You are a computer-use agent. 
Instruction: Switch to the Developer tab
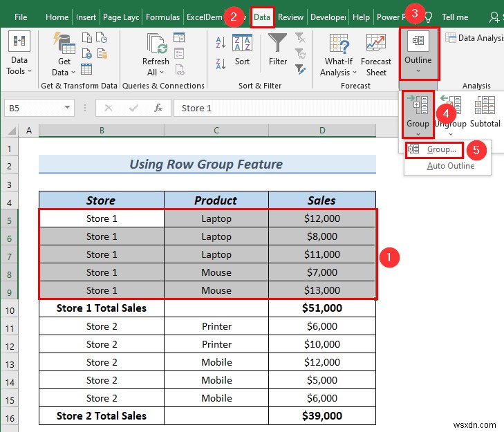(328, 17)
